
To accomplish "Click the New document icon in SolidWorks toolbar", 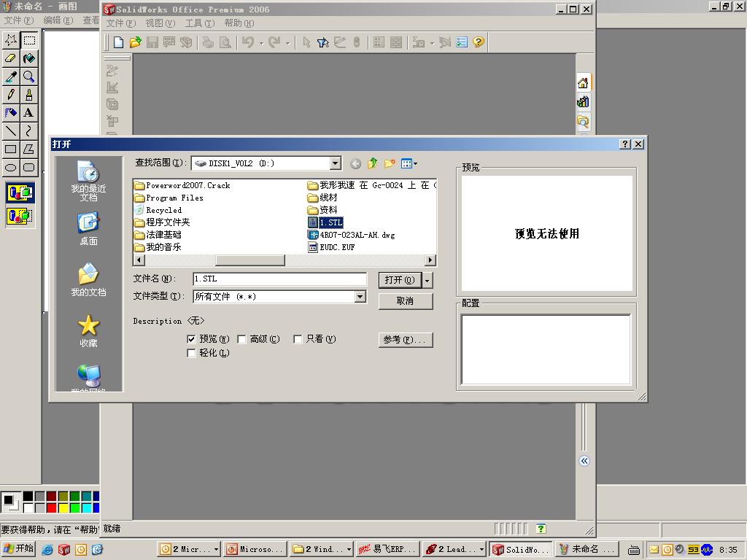I will pyautogui.click(x=119, y=42).
